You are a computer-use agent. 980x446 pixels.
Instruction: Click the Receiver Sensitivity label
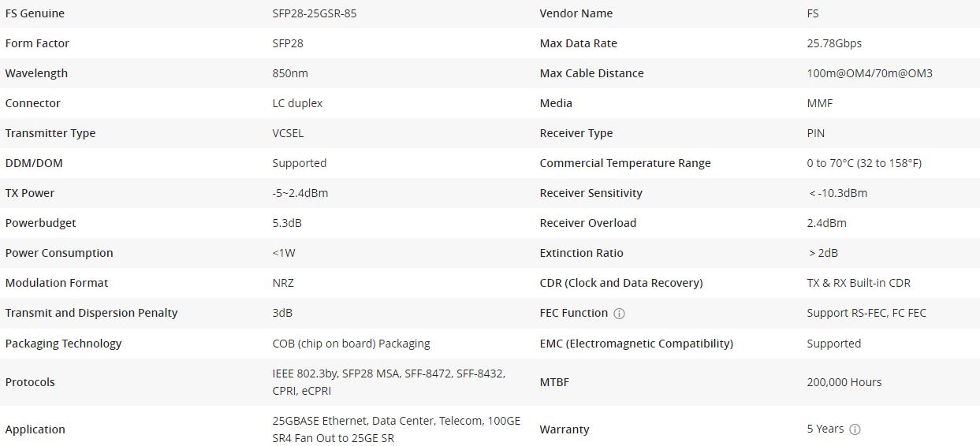tap(591, 193)
